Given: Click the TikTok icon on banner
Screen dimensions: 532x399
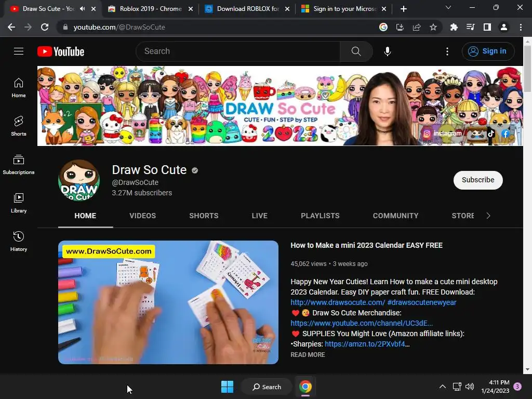Looking at the screenshot, I should [490, 134].
